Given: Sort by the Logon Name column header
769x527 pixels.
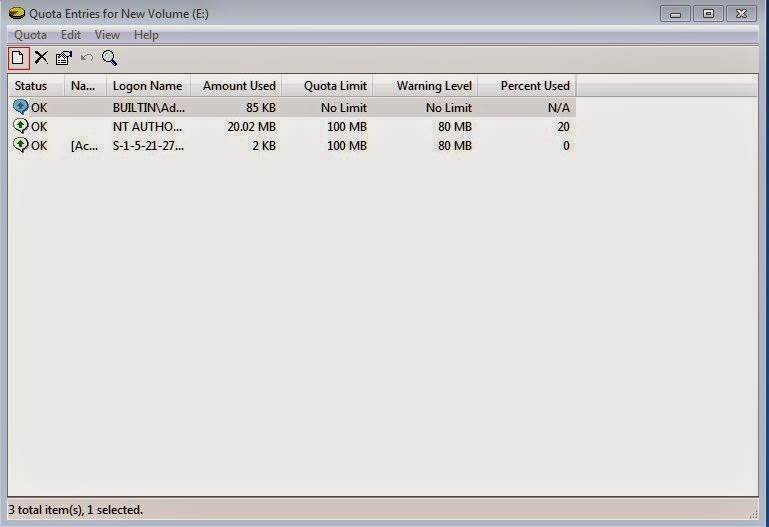Looking at the screenshot, I should click(148, 86).
